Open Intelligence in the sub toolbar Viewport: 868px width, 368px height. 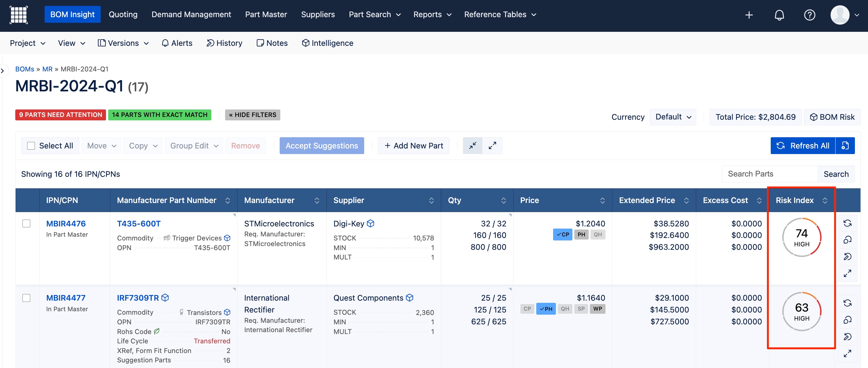pos(327,43)
